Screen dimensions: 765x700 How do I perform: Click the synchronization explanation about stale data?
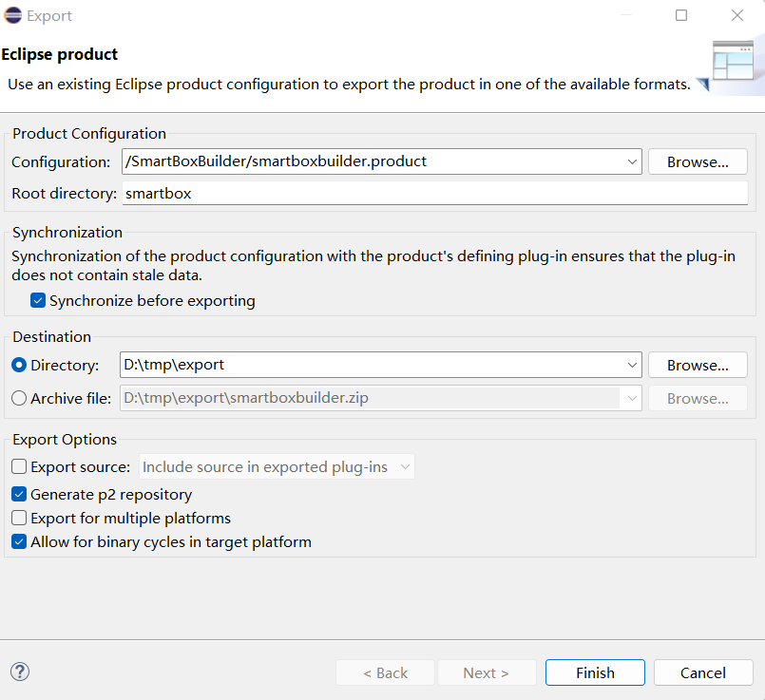(373, 266)
